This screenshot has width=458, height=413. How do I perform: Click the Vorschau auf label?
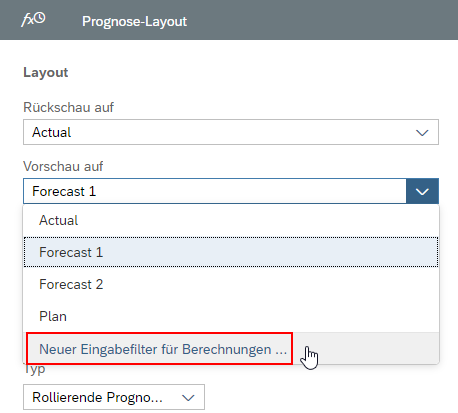(x=63, y=166)
